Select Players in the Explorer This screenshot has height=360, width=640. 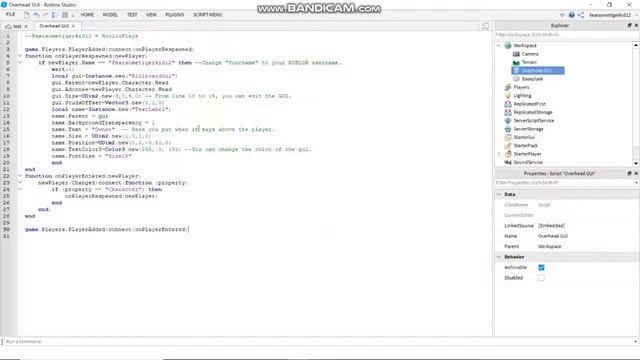(x=521, y=87)
